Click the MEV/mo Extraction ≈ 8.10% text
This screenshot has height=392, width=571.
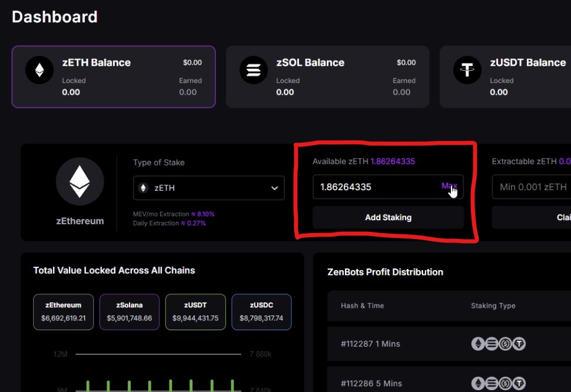pos(174,214)
